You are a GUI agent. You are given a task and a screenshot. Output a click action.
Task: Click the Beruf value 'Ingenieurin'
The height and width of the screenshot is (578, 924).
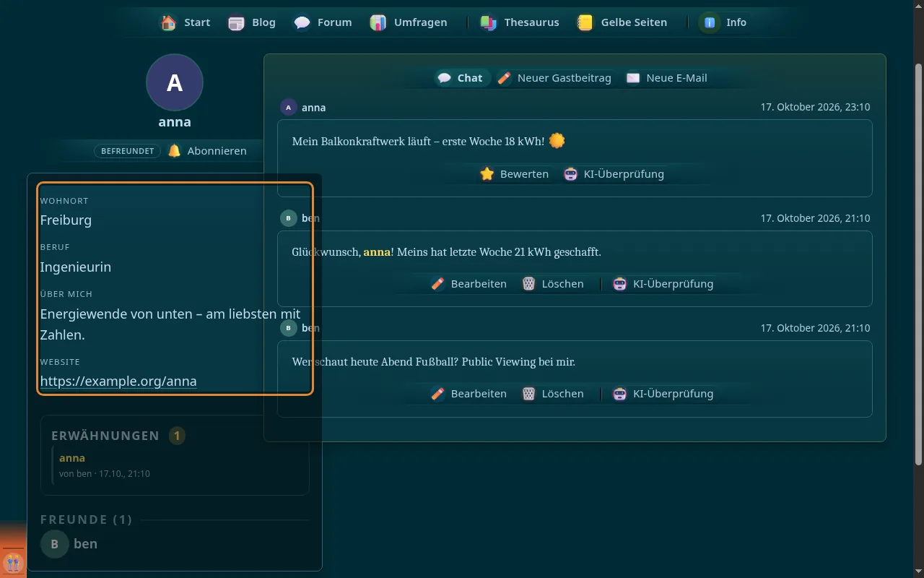(x=76, y=267)
